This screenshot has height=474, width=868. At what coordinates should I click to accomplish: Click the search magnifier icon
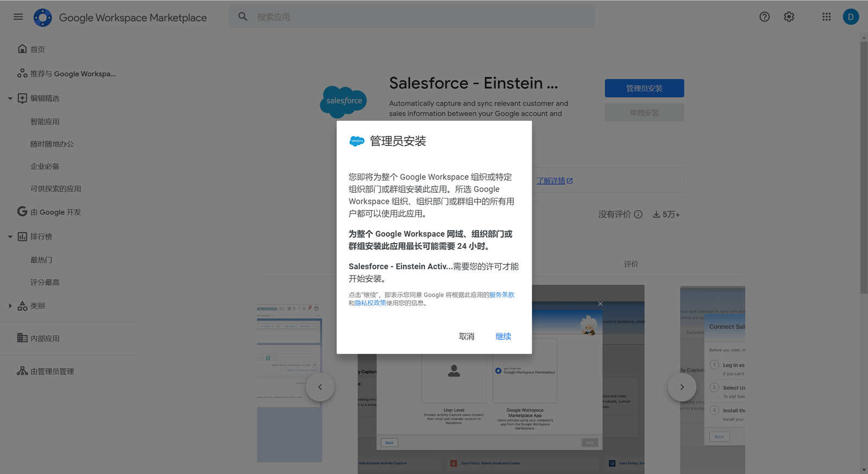pos(243,17)
